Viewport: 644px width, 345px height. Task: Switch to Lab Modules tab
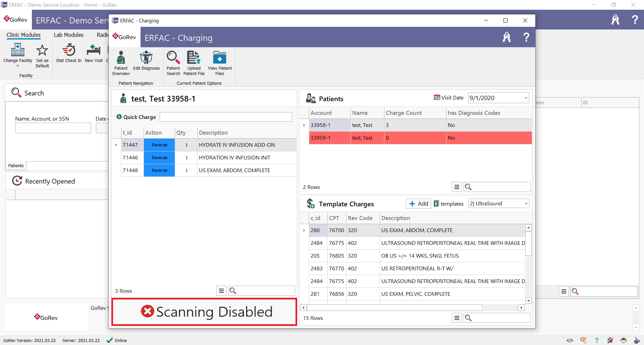68,35
